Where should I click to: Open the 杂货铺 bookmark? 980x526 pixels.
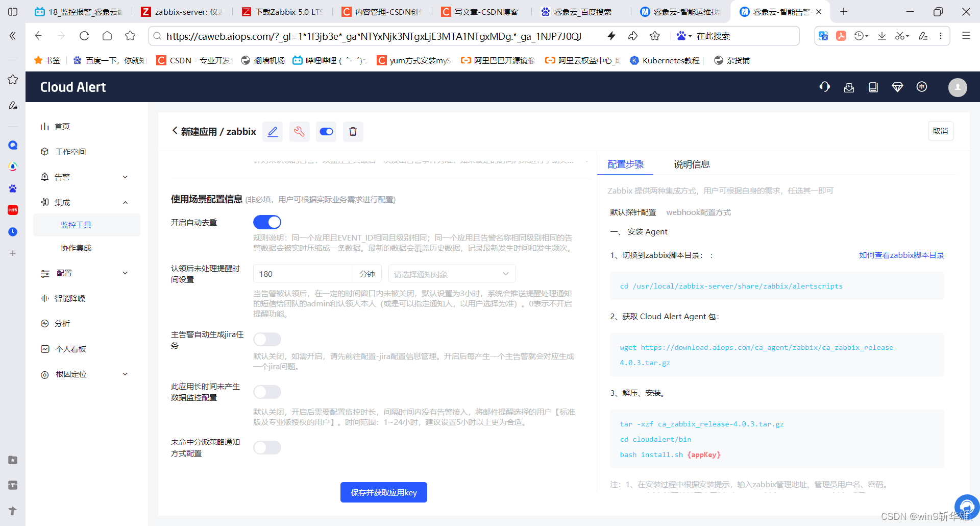coord(732,60)
